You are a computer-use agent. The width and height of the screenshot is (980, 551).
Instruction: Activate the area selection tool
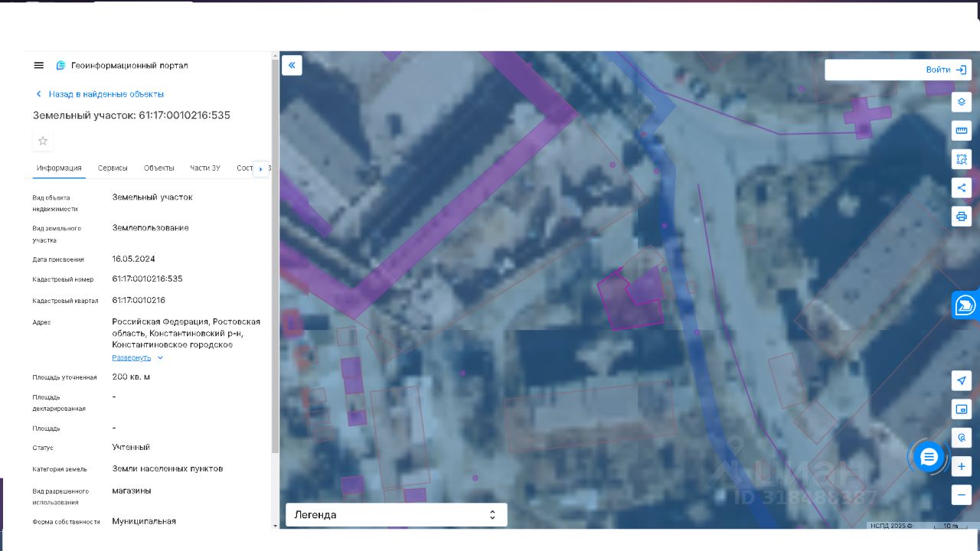coord(962,159)
